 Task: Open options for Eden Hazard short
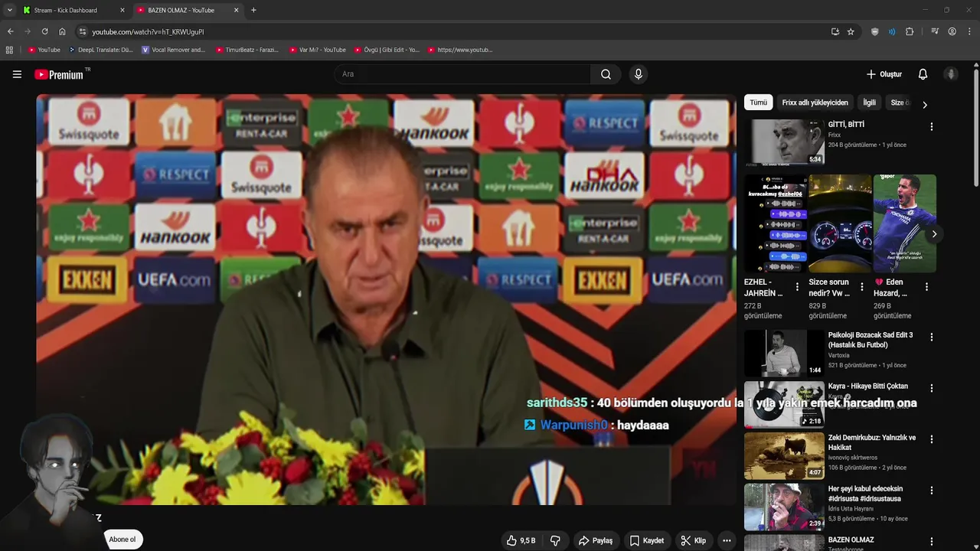point(926,287)
